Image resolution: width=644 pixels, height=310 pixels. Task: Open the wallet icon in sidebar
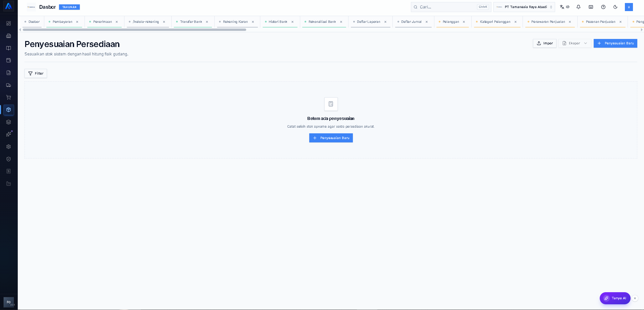point(9,60)
